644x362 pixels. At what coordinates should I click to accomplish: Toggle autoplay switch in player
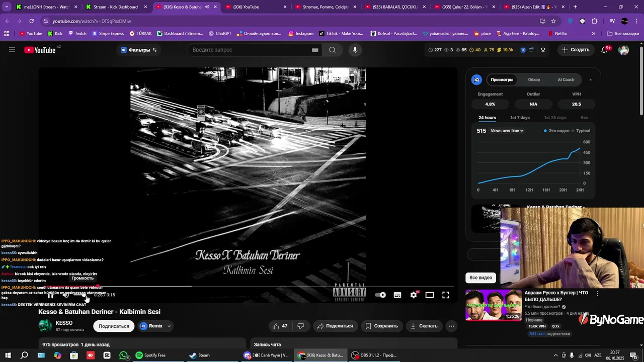tap(380, 295)
